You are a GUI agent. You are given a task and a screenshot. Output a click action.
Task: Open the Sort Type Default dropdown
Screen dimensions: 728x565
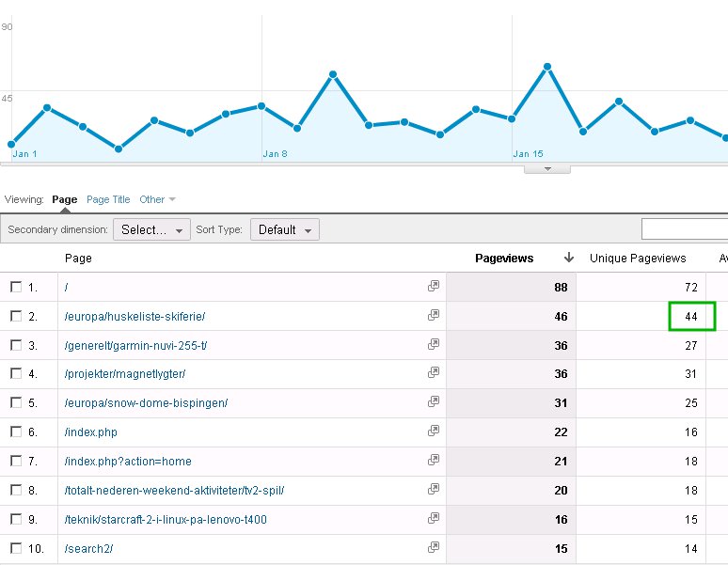[285, 229]
